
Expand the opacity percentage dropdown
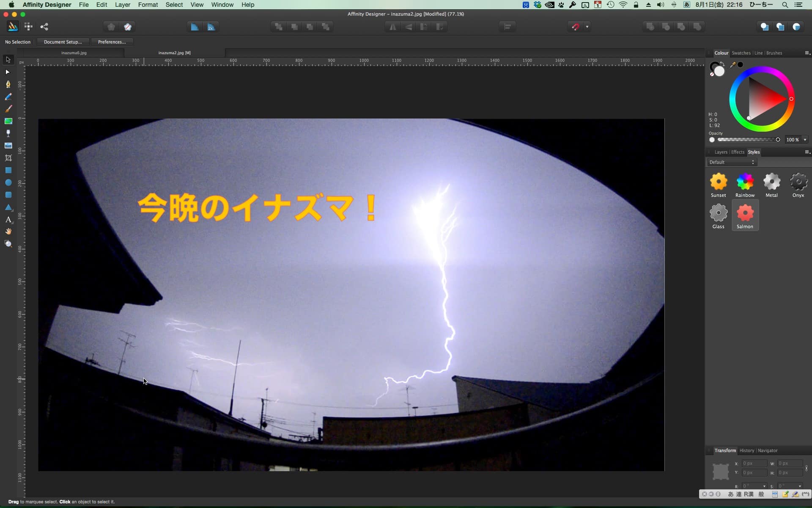pyautogui.click(x=805, y=140)
